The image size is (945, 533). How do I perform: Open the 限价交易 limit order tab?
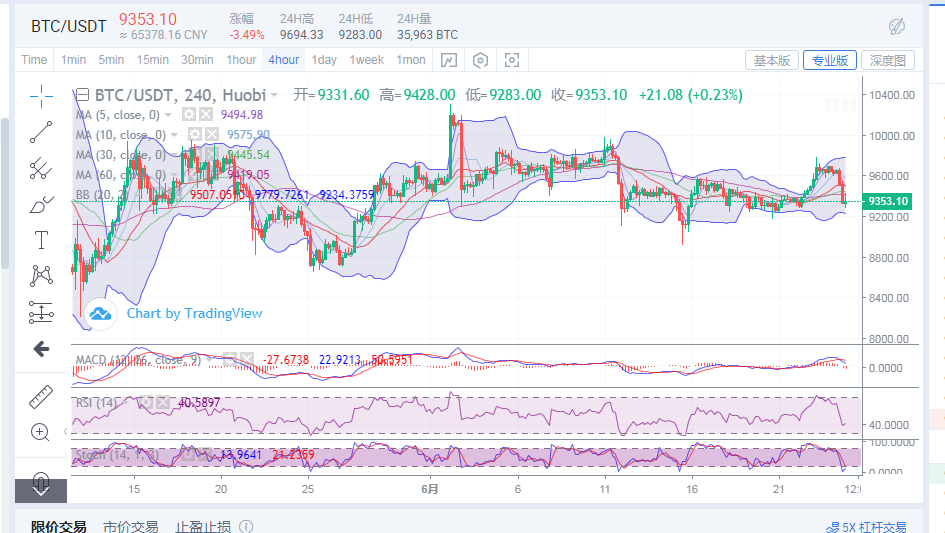point(58,527)
